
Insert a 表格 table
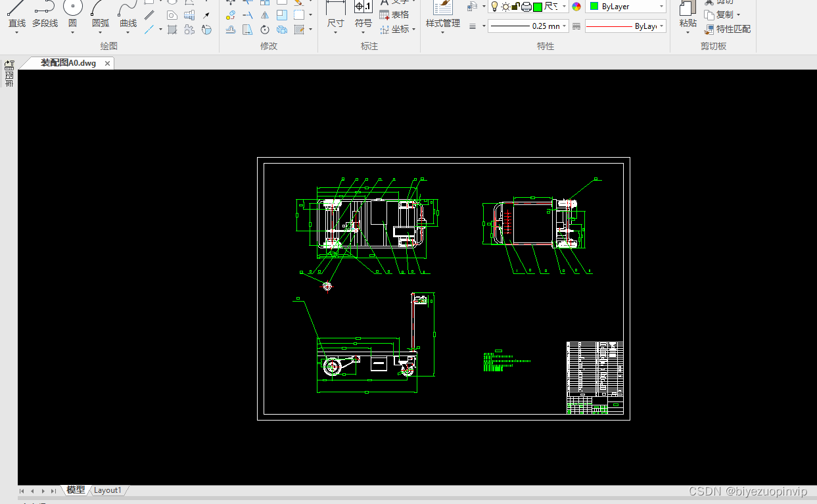pyautogui.click(x=394, y=14)
